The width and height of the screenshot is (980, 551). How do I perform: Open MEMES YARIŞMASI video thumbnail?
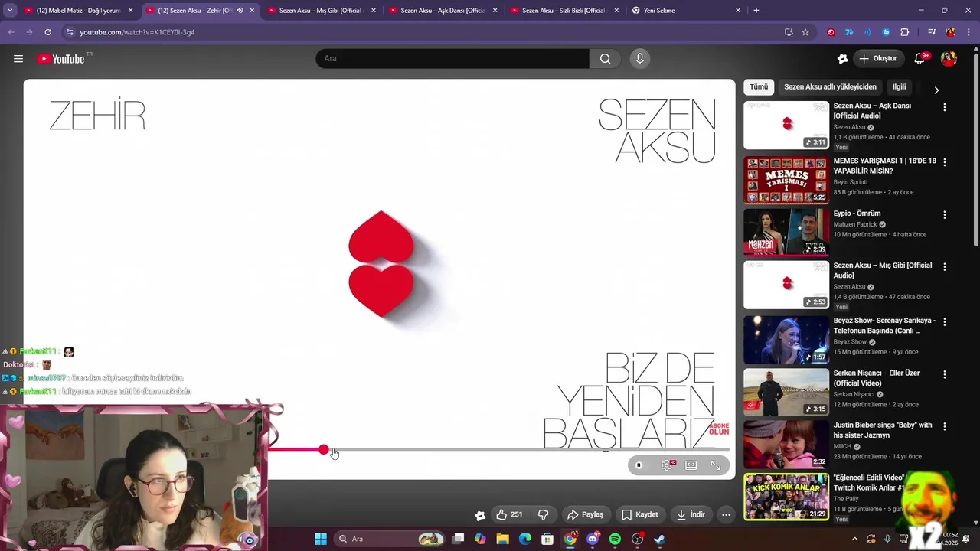(786, 180)
